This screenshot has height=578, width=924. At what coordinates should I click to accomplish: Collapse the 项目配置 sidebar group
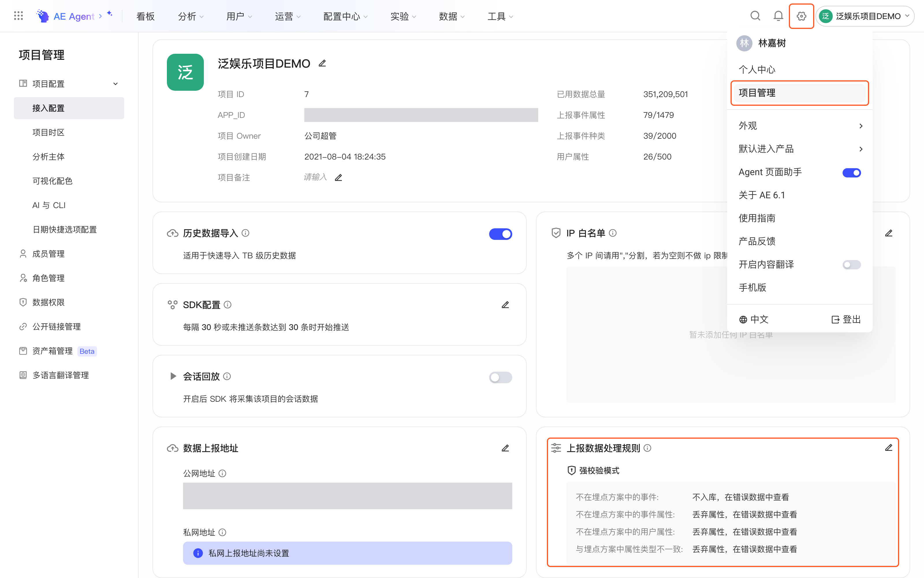click(x=69, y=84)
